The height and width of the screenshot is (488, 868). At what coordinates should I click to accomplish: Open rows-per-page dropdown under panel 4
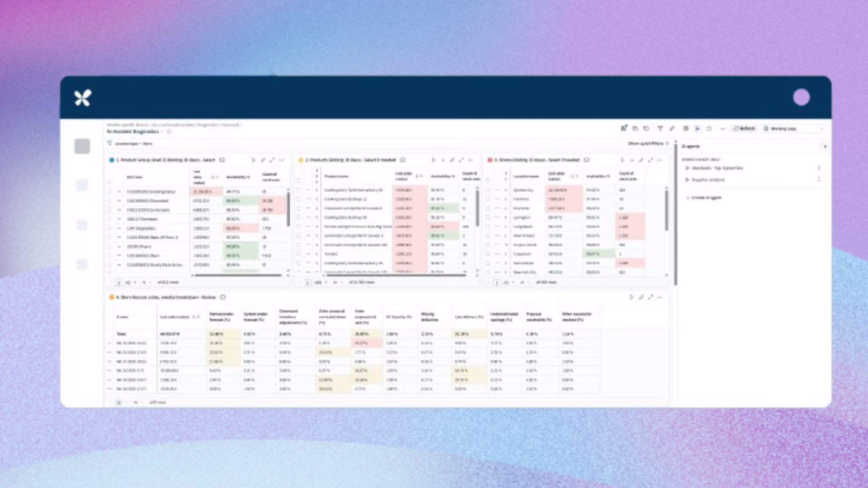[138, 402]
